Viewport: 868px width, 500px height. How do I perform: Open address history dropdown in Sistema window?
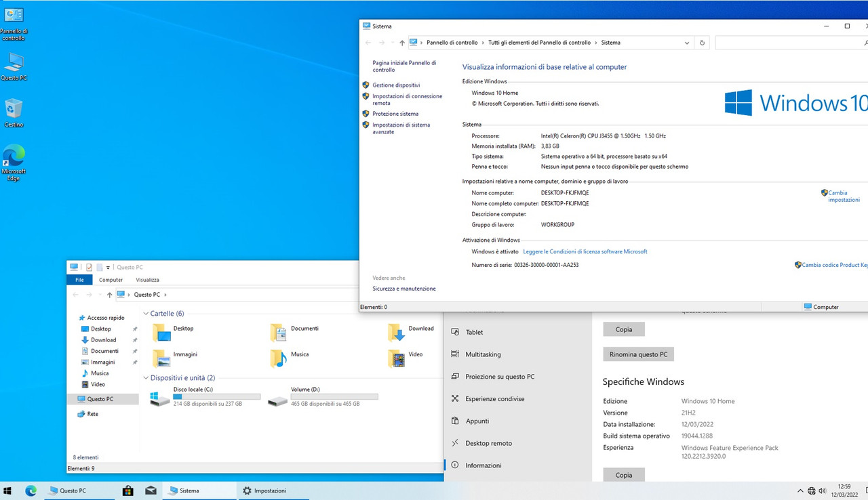click(687, 43)
